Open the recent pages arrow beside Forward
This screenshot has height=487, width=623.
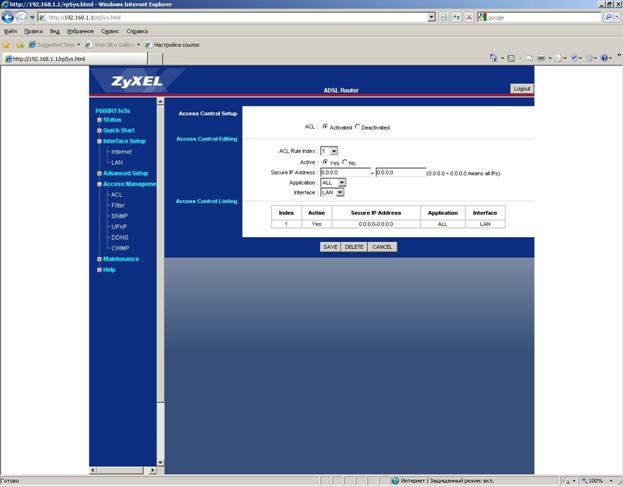coord(32,17)
